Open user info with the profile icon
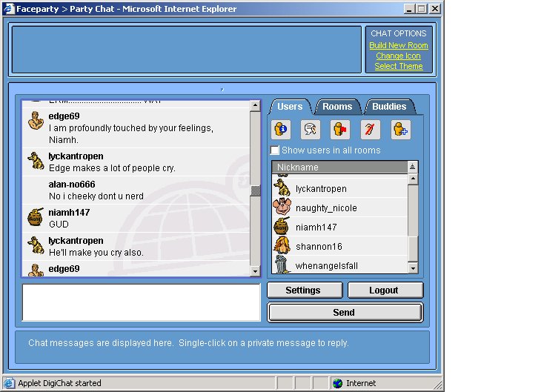 click(281, 130)
